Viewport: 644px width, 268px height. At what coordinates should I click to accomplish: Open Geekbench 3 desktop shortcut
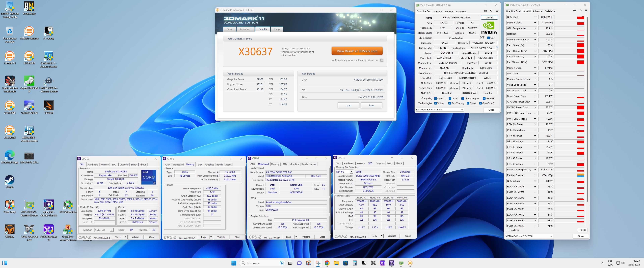(48, 59)
